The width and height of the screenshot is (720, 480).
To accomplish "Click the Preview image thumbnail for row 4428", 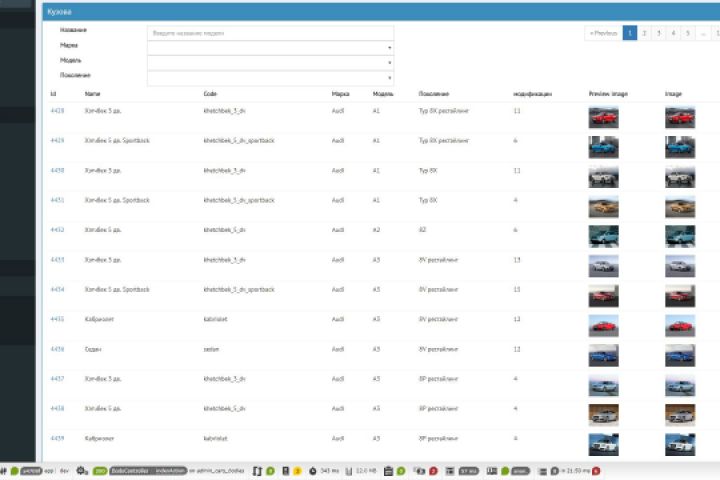I will pyautogui.click(x=603, y=118).
